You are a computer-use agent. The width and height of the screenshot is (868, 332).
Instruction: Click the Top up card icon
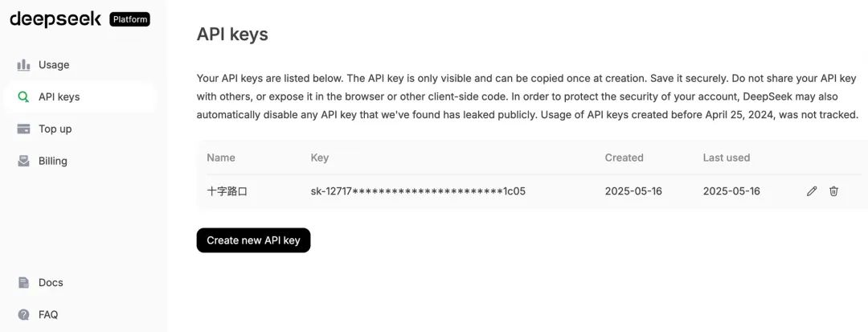click(23, 129)
